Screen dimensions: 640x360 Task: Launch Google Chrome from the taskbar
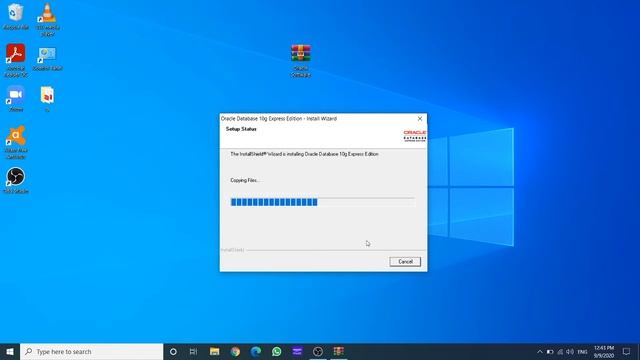point(235,351)
